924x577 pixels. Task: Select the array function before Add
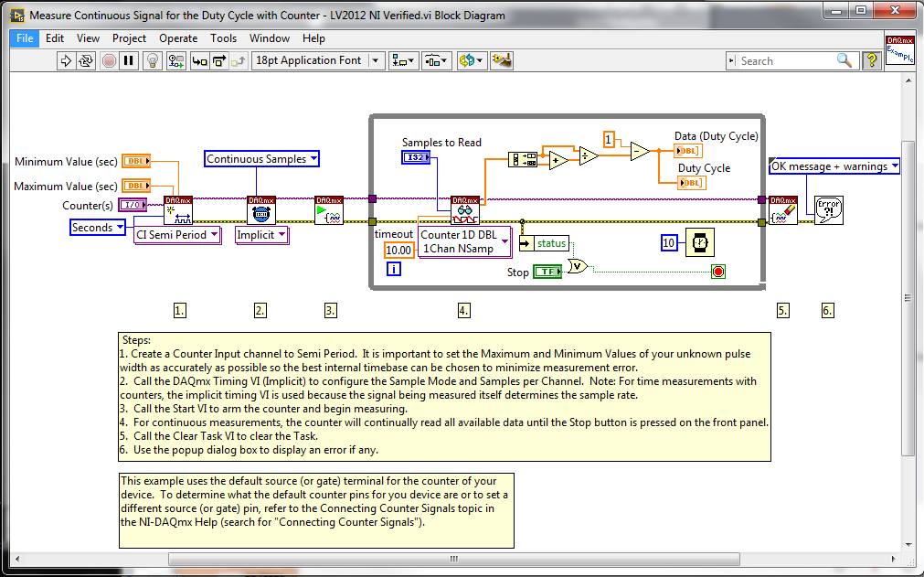point(523,159)
